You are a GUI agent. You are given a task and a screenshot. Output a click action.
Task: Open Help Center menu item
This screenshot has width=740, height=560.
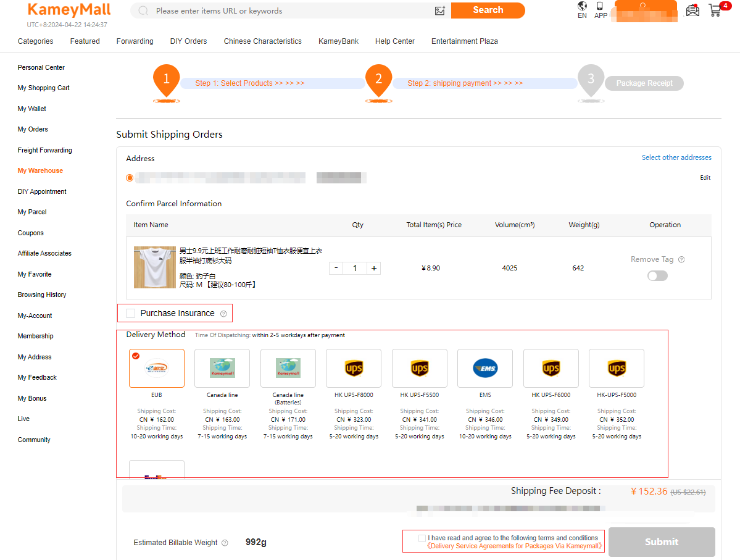[x=395, y=41]
